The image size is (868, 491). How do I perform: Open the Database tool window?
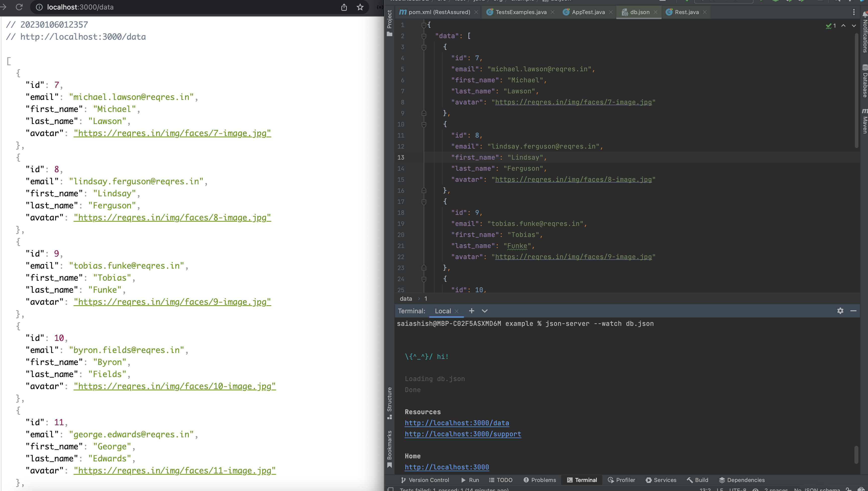tap(864, 79)
